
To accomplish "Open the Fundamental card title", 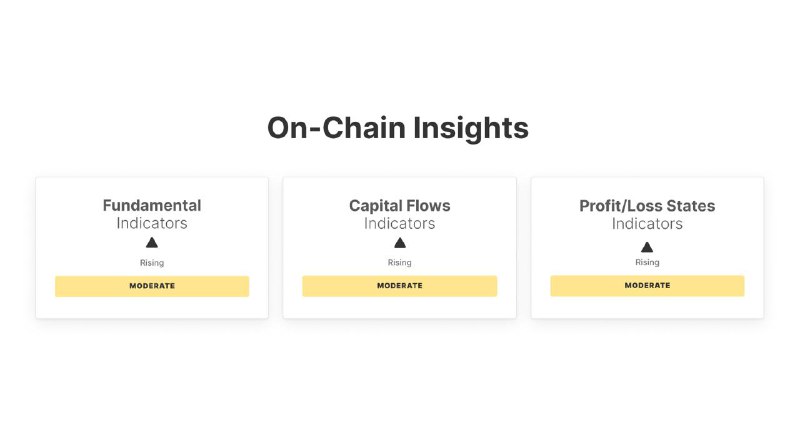I will 152,206.
